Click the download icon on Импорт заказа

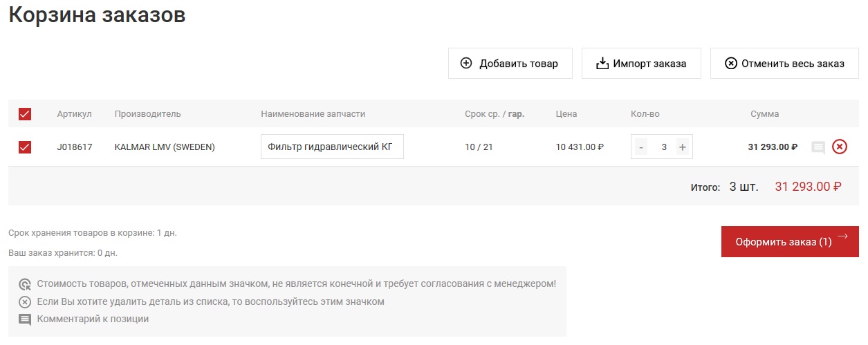click(x=602, y=64)
